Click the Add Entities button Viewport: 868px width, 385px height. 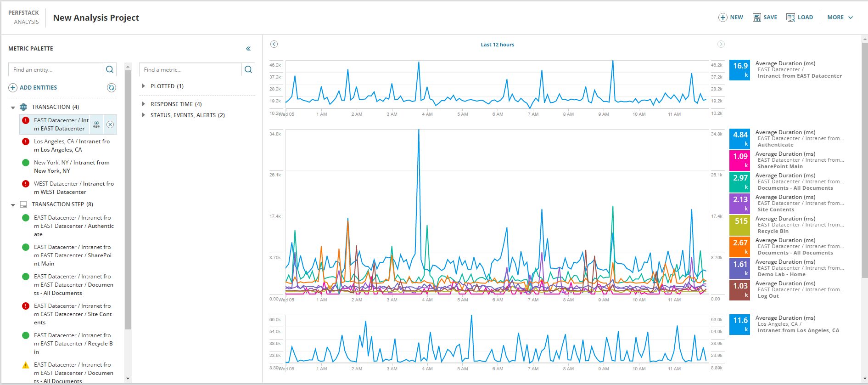click(x=33, y=88)
